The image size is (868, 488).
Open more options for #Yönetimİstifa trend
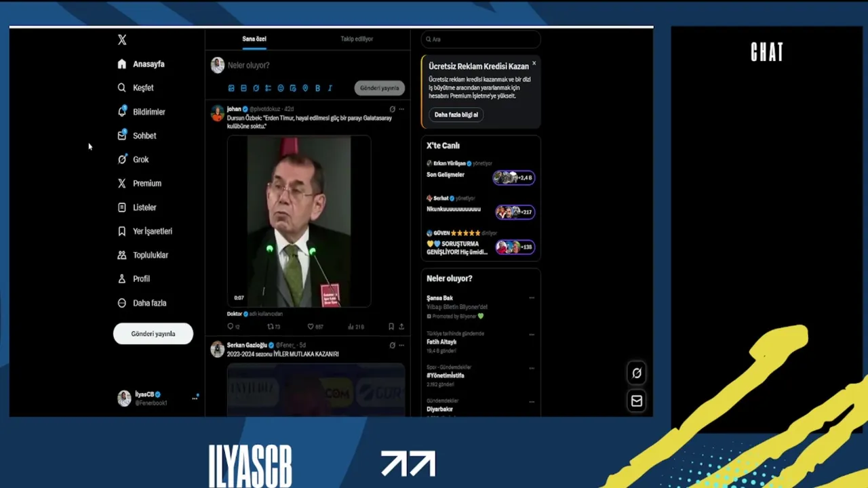pos(532,368)
